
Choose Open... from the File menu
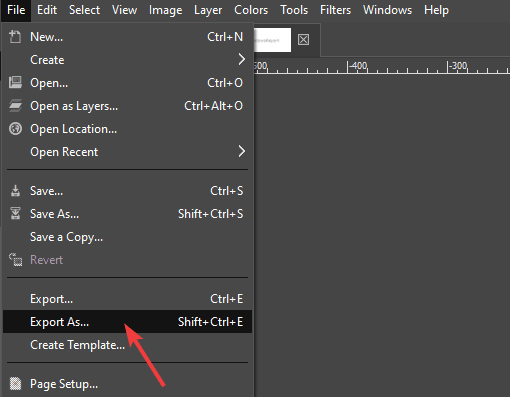pyautogui.click(x=127, y=83)
